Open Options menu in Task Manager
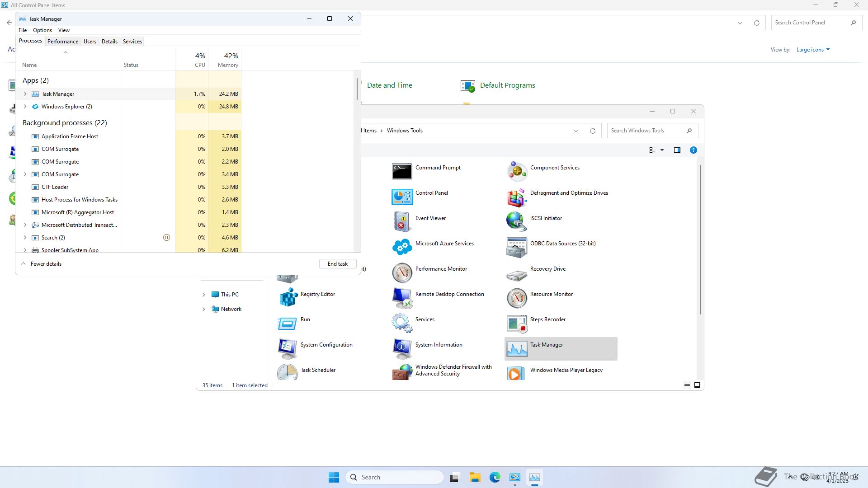The width and height of the screenshot is (868, 488). pyautogui.click(x=42, y=30)
